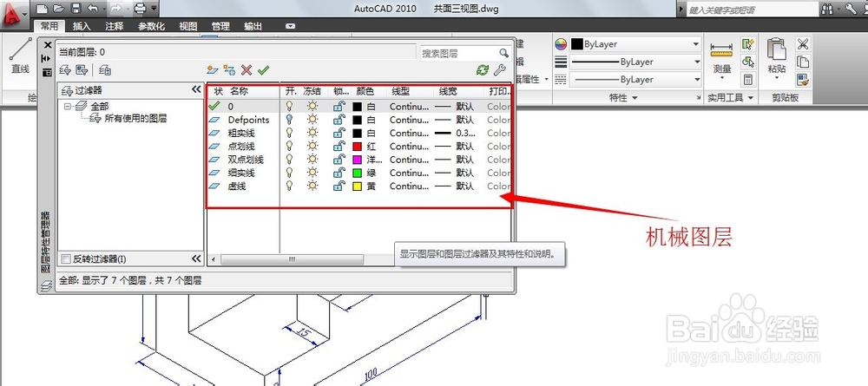Save the drawing with floppy disk icon
Viewport: 868px width, 386px height.
[x=76, y=9]
